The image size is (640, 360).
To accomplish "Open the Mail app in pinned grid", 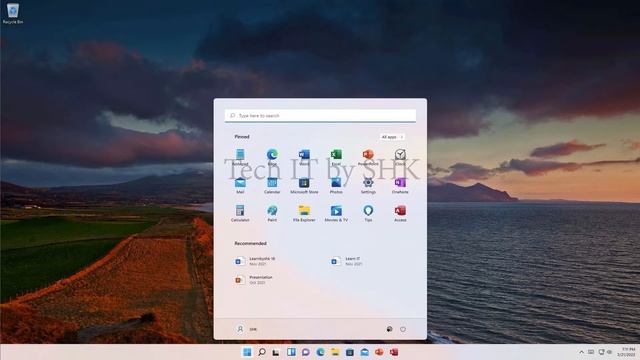I will tap(240, 185).
